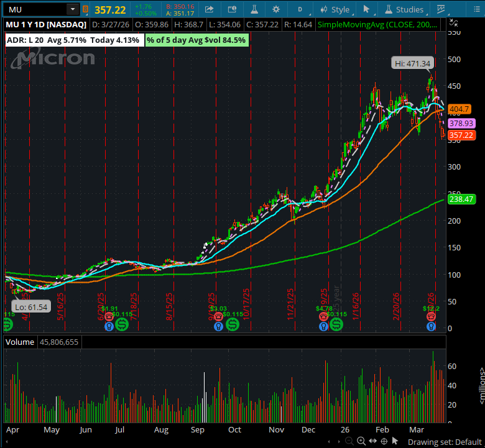The image size is (485, 448).
Task: Click the dividend icon near December
Action: [x=336, y=324]
